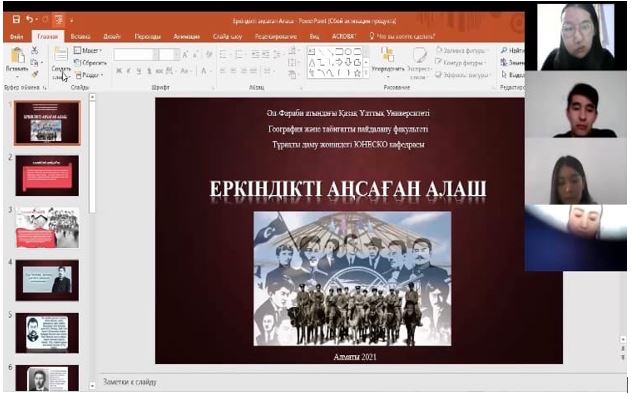The image size is (631, 394).
Task: Pick the right arrow shape in gallery
Action: 339,62
